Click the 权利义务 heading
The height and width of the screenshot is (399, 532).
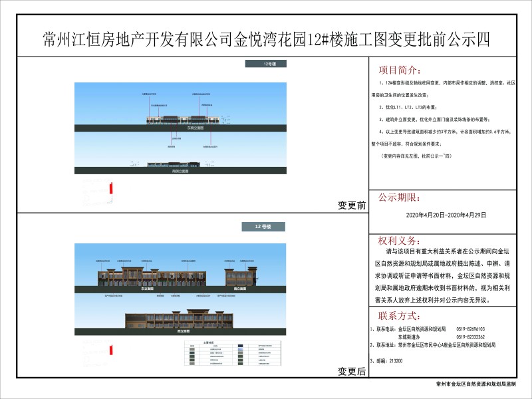(x=399, y=241)
